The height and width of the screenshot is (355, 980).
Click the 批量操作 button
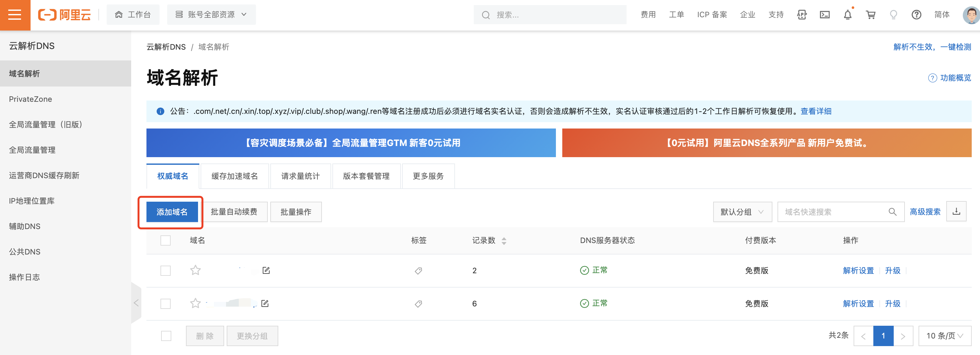coord(295,212)
